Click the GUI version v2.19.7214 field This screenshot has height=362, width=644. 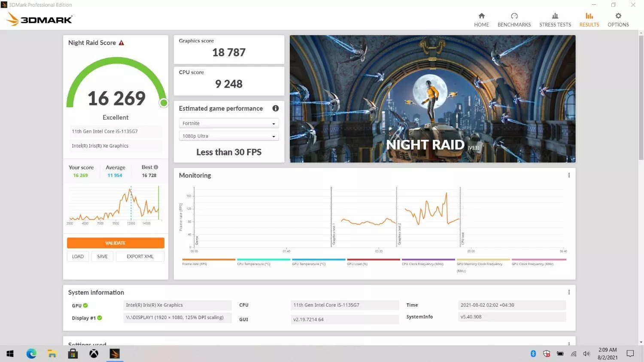pos(345,320)
